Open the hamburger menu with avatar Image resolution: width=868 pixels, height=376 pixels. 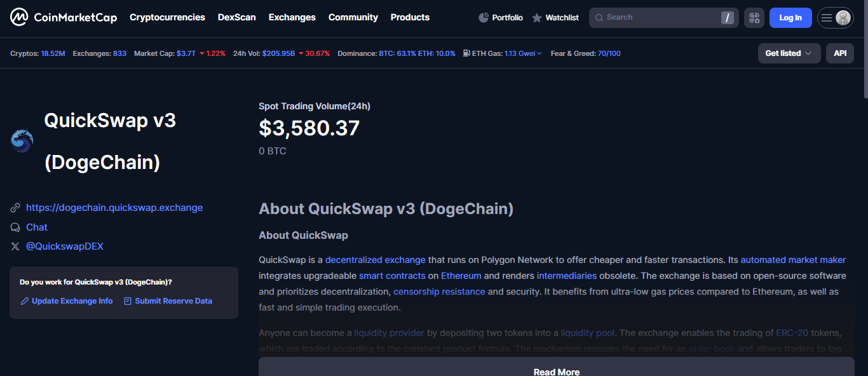click(835, 18)
